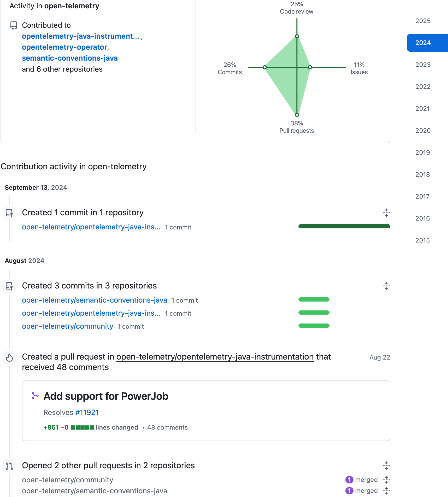
Task: Click the commit push icon for September 13
Action: click(10, 213)
